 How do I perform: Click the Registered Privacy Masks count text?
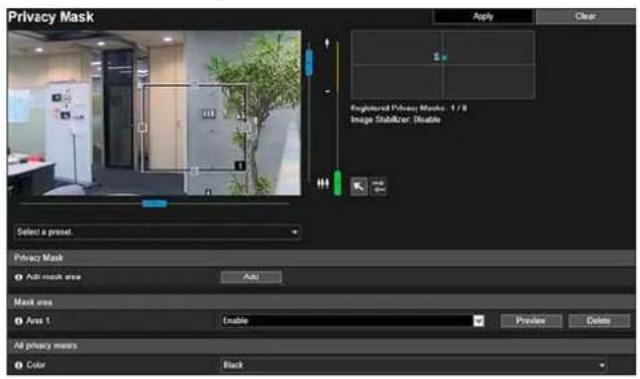coord(409,108)
